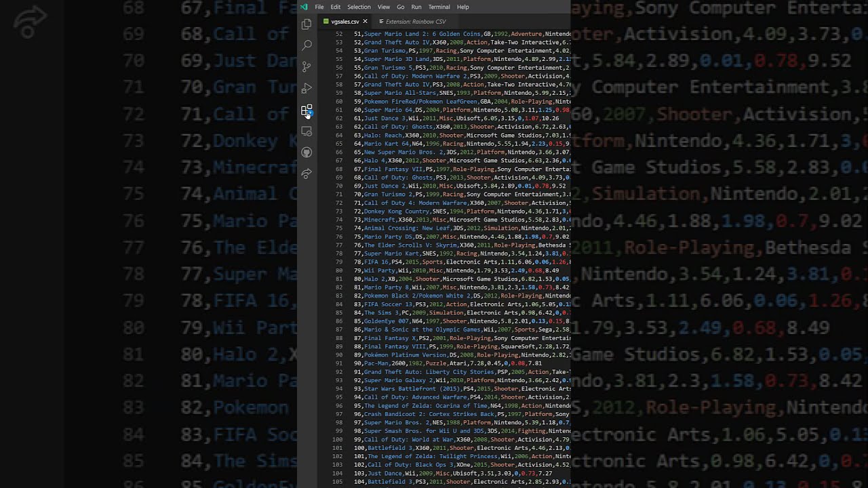Click 'GoldenEye 007' title
This screenshot has width=868, height=488.
pos(387,321)
